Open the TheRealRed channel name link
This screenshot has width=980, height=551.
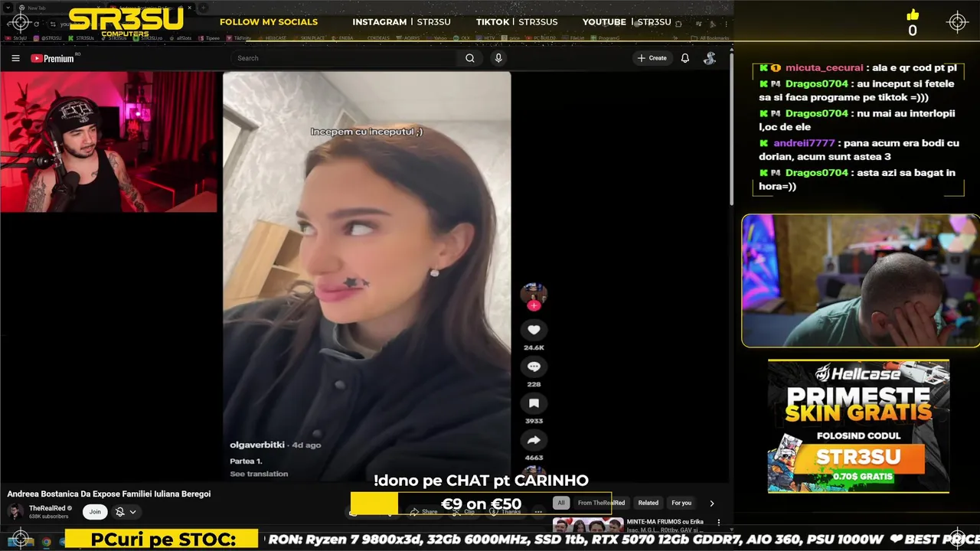coord(47,508)
